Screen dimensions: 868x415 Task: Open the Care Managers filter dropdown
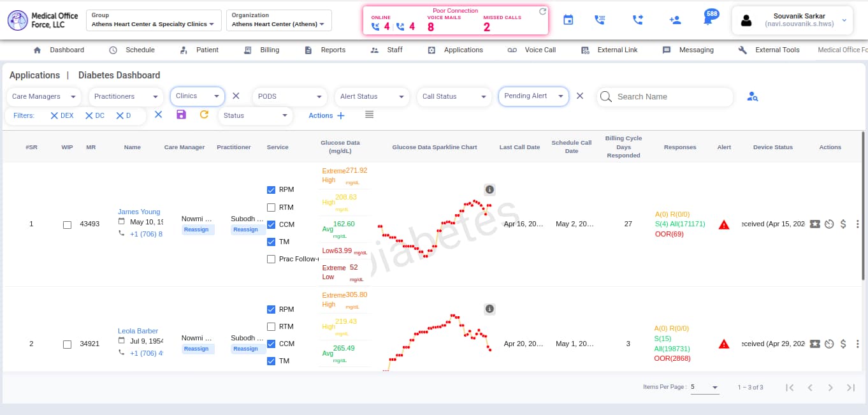point(44,97)
